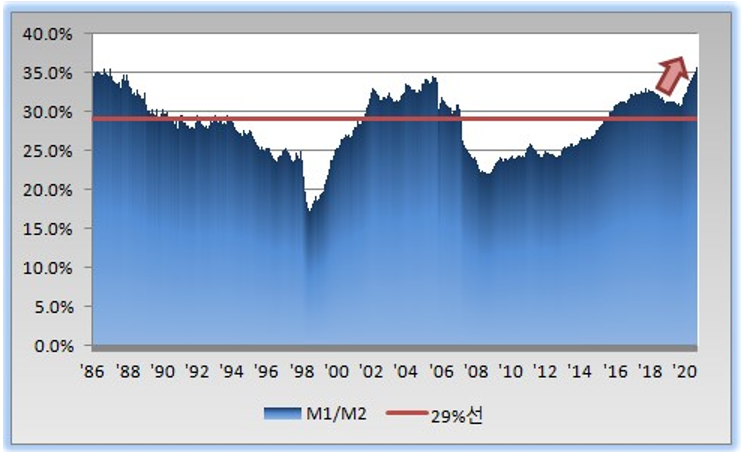
Task: Click the M1/M2 legend label
Action: 336,414
